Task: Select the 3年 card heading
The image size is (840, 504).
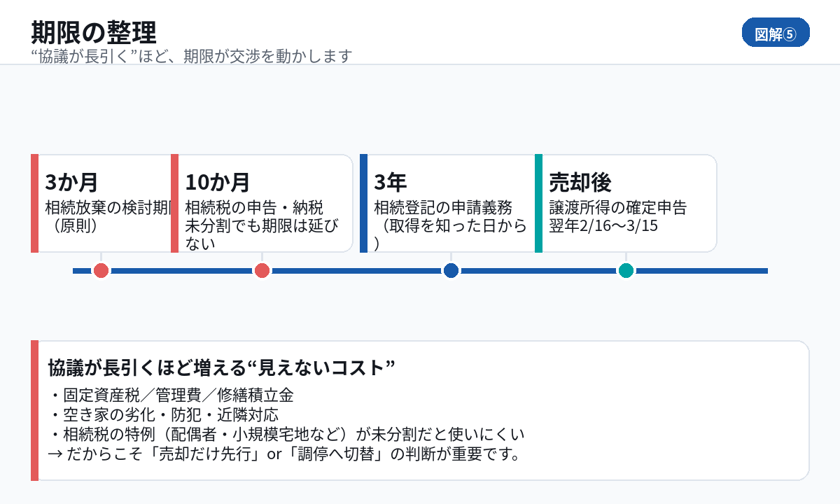Action: click(x=391, y=183)
